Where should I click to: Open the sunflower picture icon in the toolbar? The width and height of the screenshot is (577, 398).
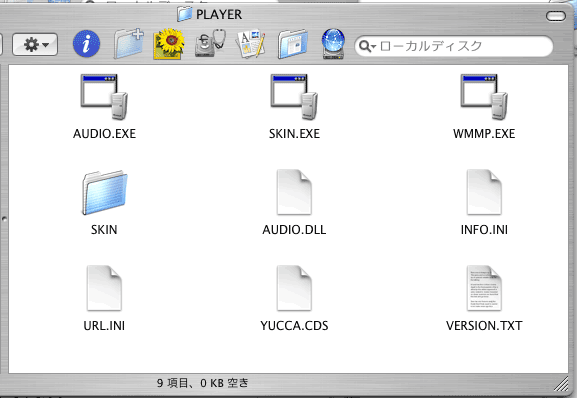tap(169, 44)
